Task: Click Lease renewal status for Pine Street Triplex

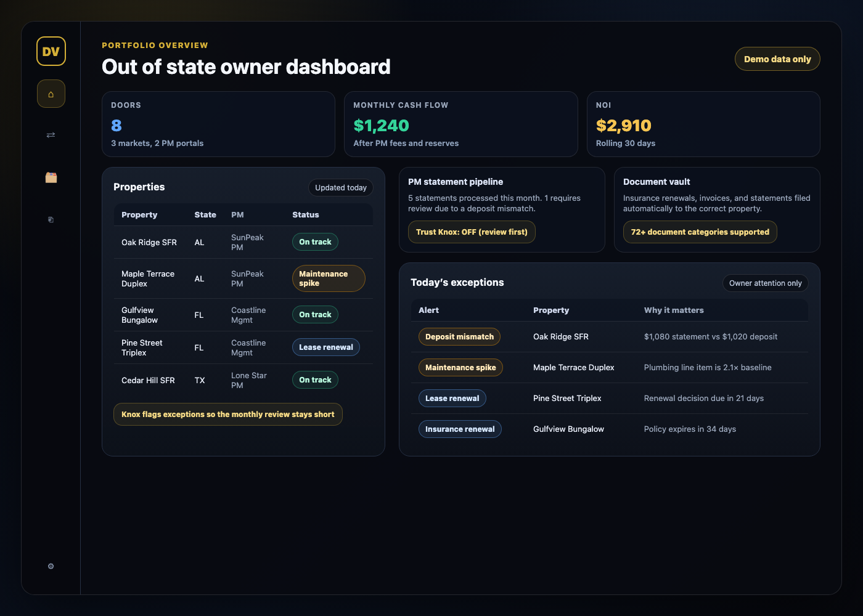Action: [326, 347]
